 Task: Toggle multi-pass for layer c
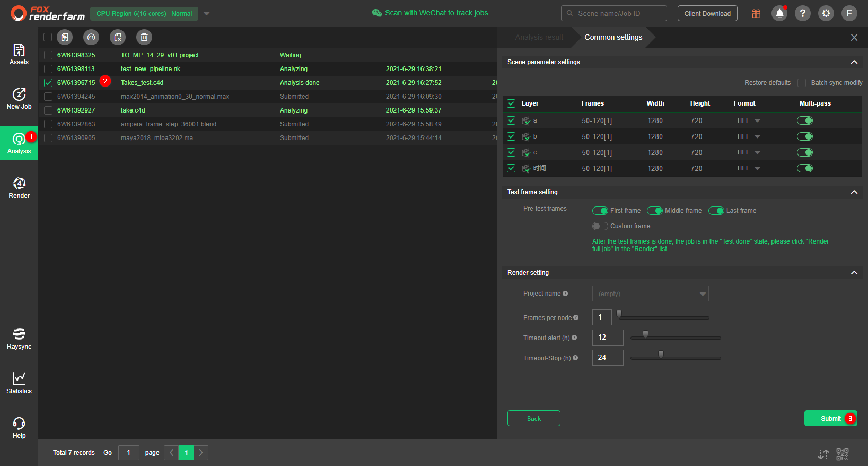tap(805, 152)
